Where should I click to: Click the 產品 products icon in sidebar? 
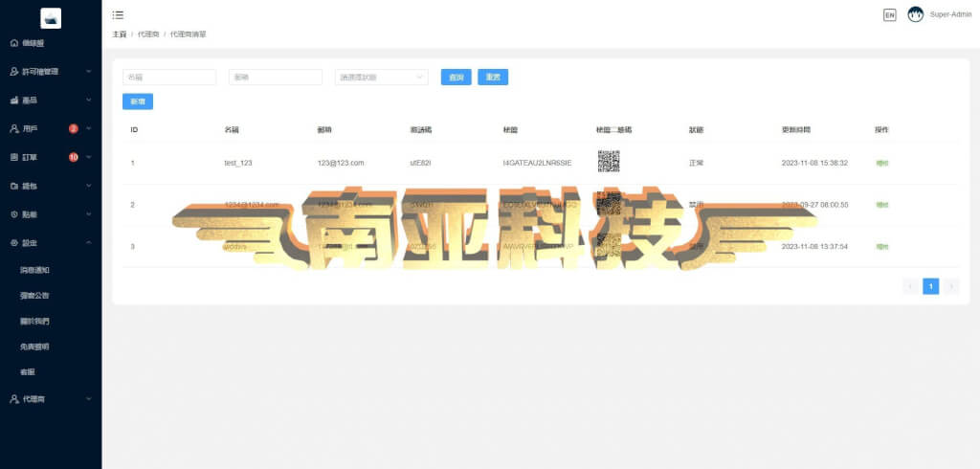14,100
